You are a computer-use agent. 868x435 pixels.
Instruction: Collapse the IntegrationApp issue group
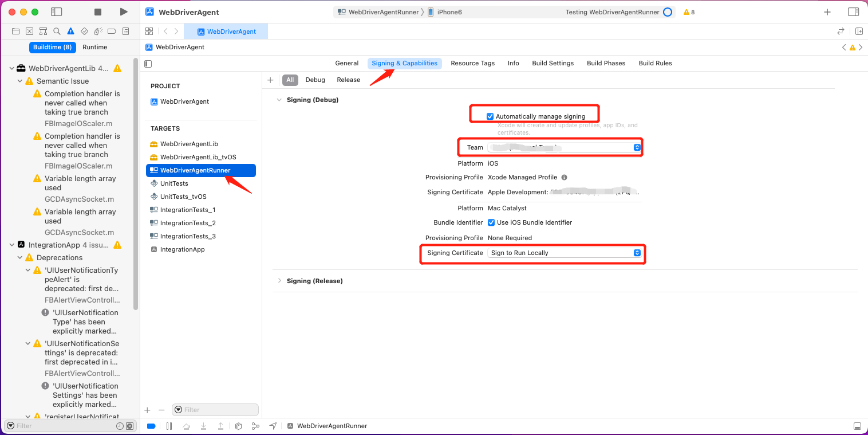(x=11, y=245)
